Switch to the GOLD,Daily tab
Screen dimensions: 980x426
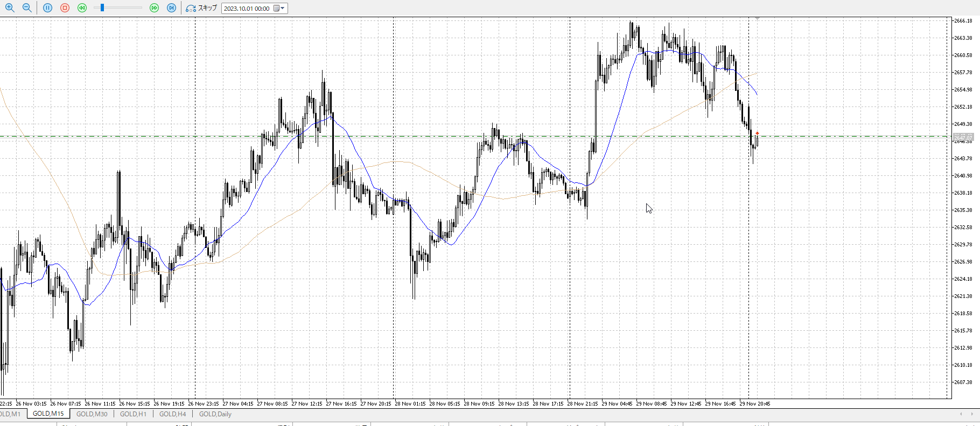pos(215,414)
